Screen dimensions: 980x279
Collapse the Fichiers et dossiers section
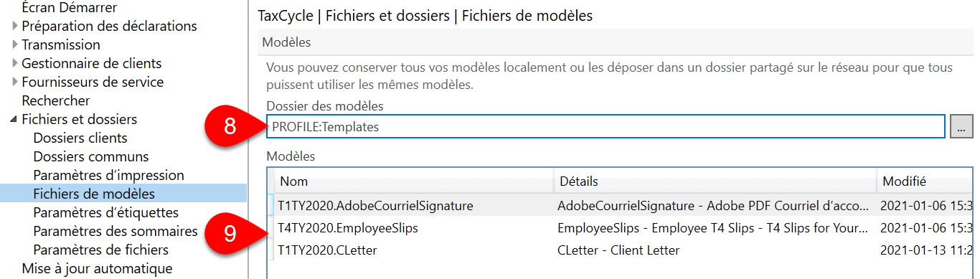click(x=15, y=120)
